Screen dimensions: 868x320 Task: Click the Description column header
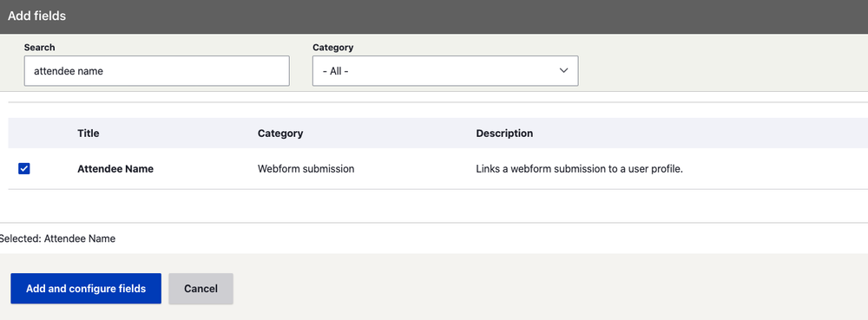pyautogui.click(x=504, y=134)
